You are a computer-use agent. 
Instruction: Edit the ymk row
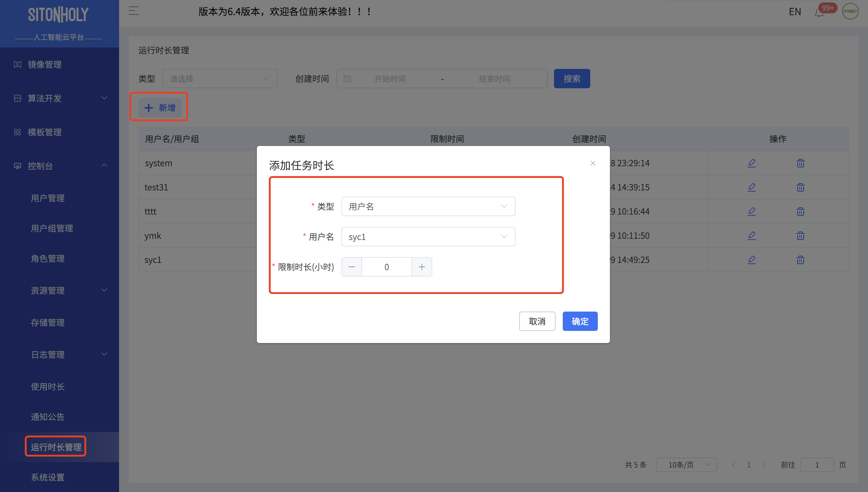click(751, 235)
